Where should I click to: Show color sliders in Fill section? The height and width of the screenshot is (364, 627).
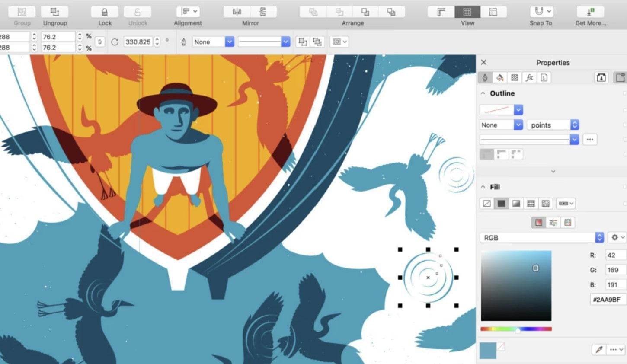[553, 223]
